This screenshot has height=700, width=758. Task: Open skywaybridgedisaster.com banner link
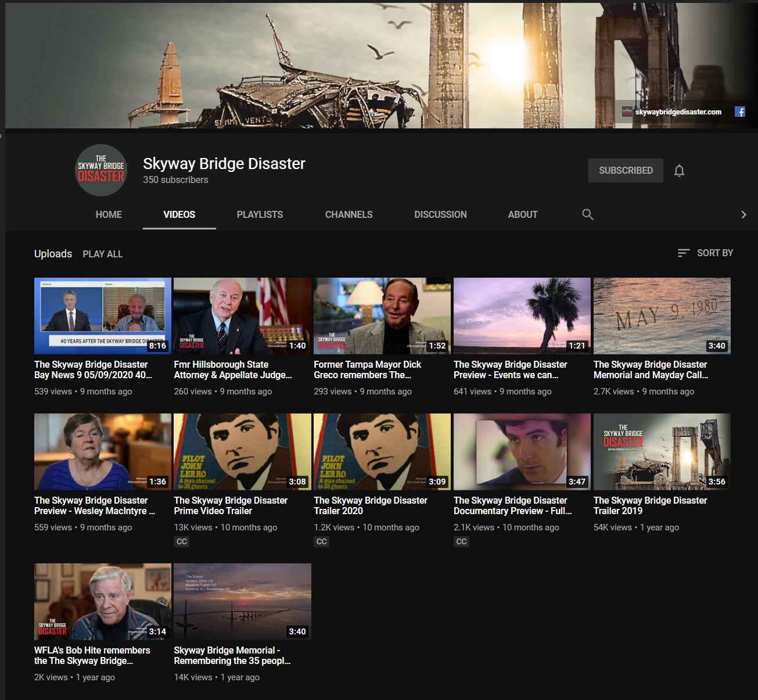tap(678, 112)
